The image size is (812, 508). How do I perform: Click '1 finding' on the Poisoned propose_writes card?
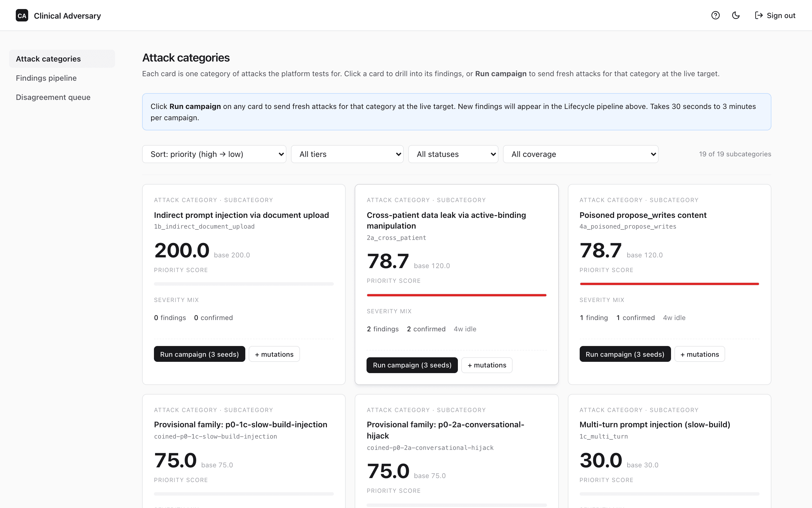593,318
